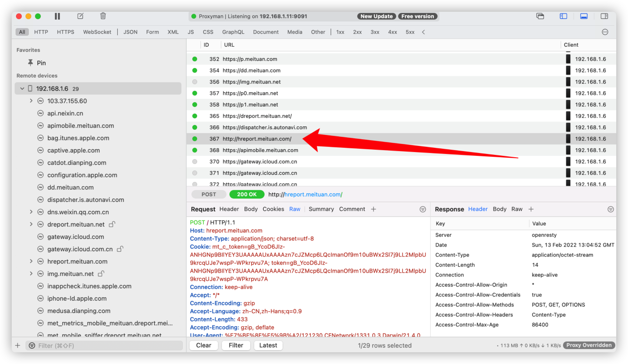Viewport: 628px width, 364px height.
Task: Click the Pin icon in Favorites
Action: (30, 63)
